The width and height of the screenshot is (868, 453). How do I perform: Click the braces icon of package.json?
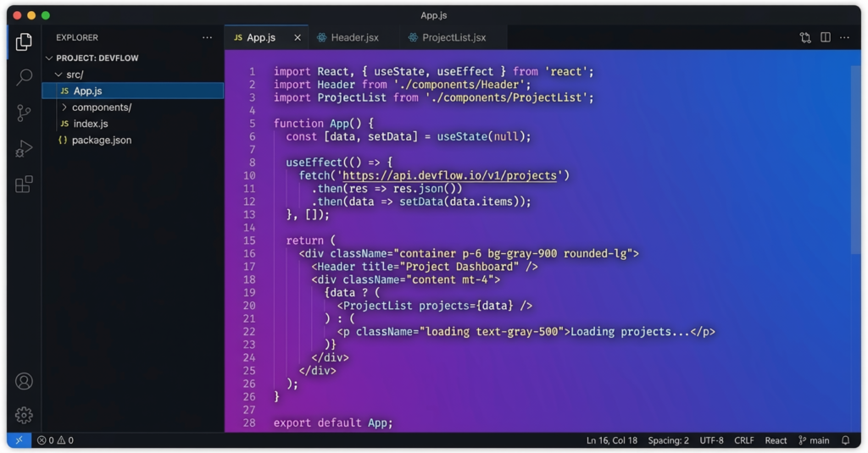pyautogui.click(x=63, y=140)
